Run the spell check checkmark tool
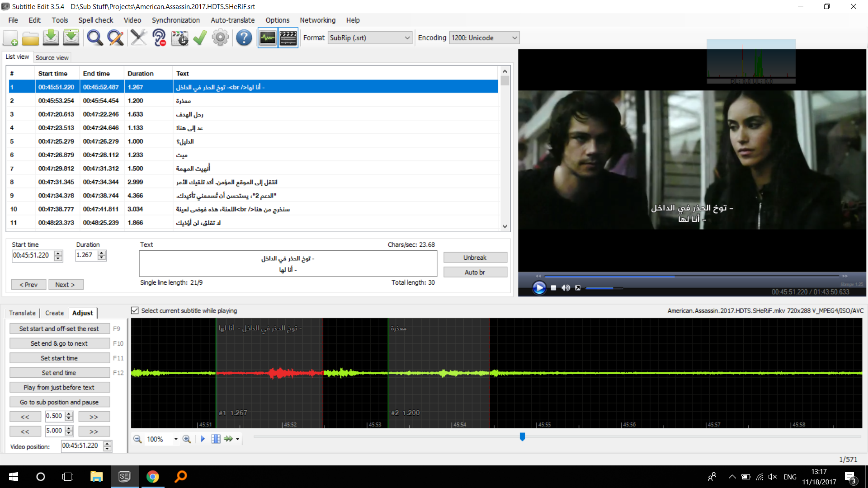 pyautogui.click(x=199, y=38)
